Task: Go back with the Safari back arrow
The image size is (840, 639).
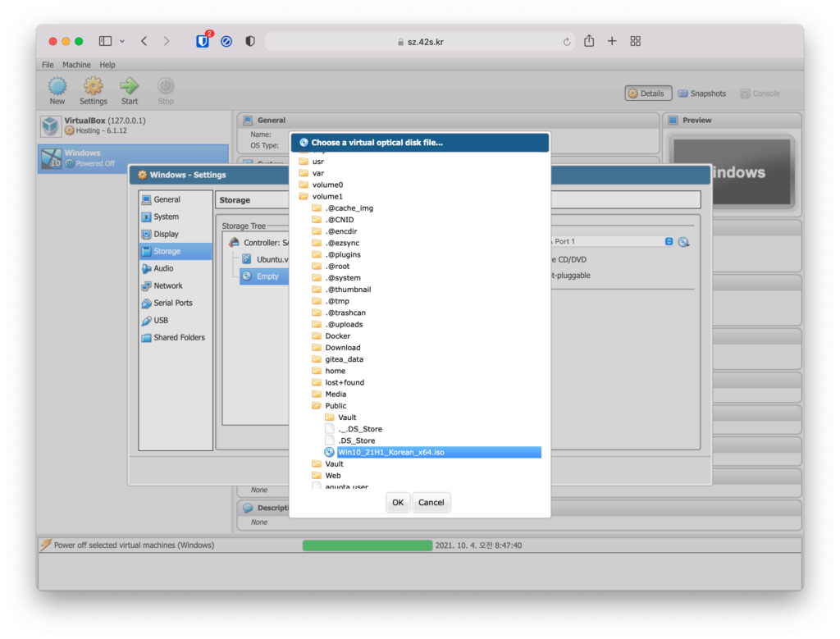Action: tap(144, 41)
